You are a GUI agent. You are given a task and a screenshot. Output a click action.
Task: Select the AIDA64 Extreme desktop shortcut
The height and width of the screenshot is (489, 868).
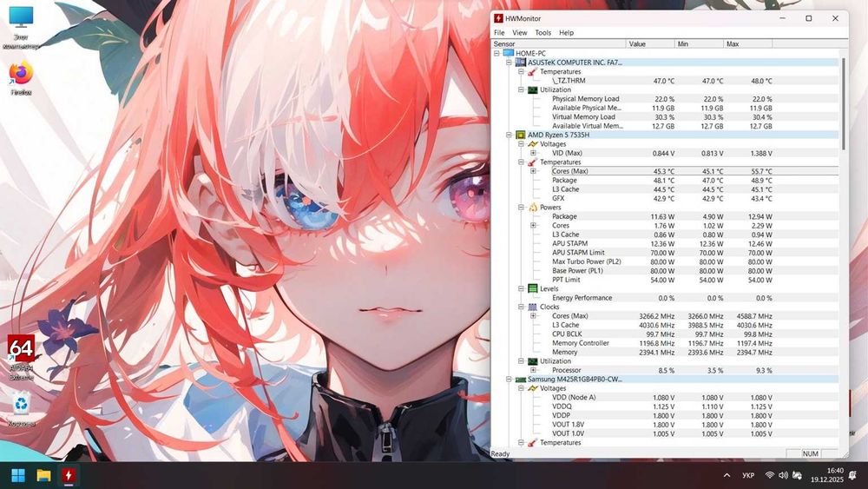click(21, 357)
